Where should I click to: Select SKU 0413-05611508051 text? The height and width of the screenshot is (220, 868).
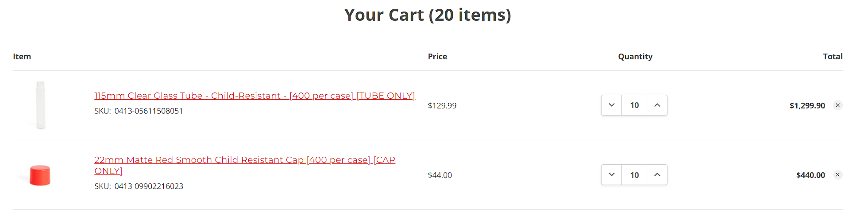click(x=149, y=111)
